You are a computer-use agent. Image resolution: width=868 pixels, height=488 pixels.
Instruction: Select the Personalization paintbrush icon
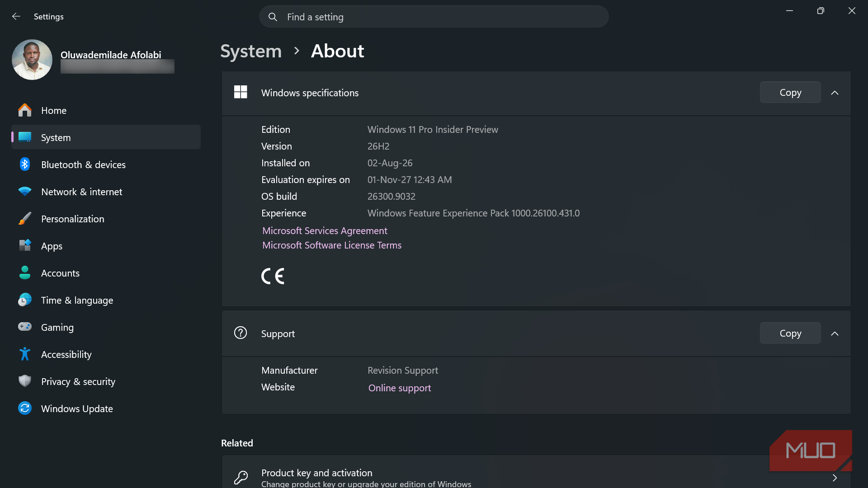(x=25, y=219)
